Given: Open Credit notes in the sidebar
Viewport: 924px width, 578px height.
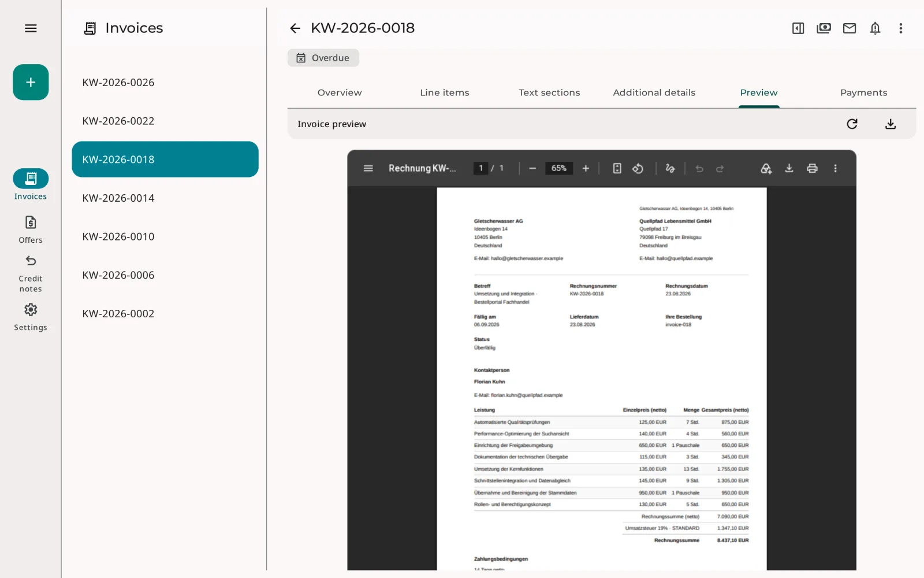Looking at the screenshot, I should 31,274.
